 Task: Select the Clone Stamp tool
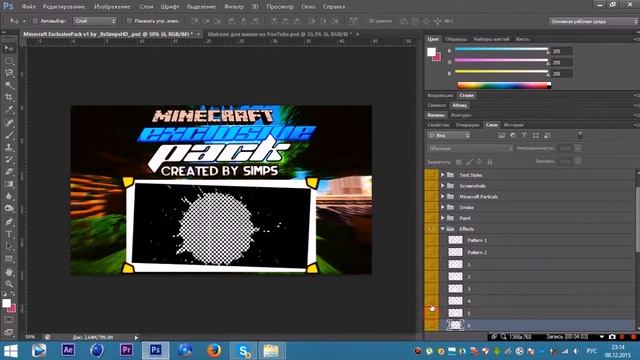9,147
